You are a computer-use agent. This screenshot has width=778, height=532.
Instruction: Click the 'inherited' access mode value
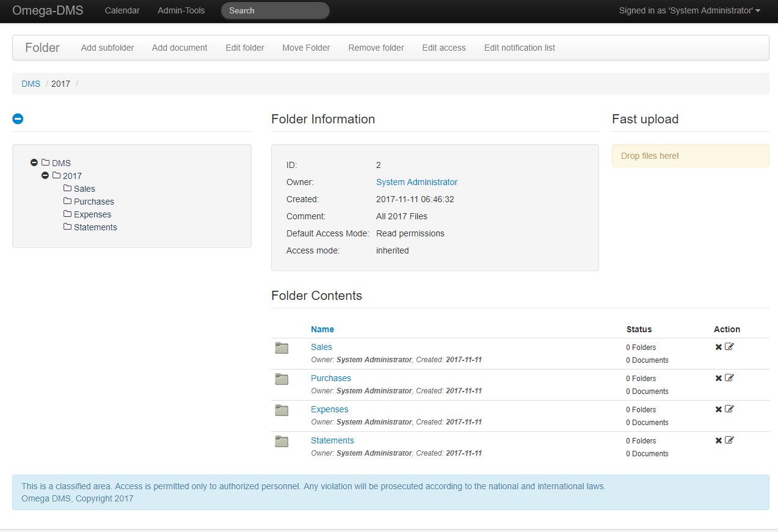pos(393,250)
